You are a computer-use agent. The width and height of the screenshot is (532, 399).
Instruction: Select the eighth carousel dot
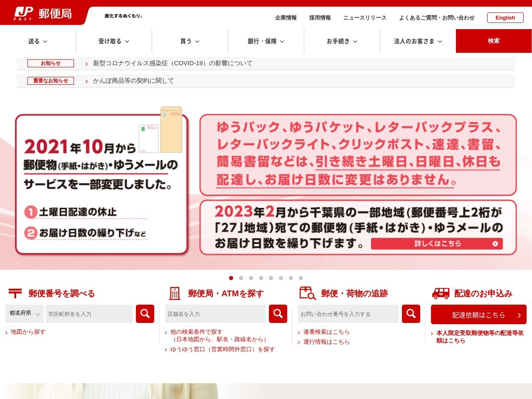tap(301, 278)
